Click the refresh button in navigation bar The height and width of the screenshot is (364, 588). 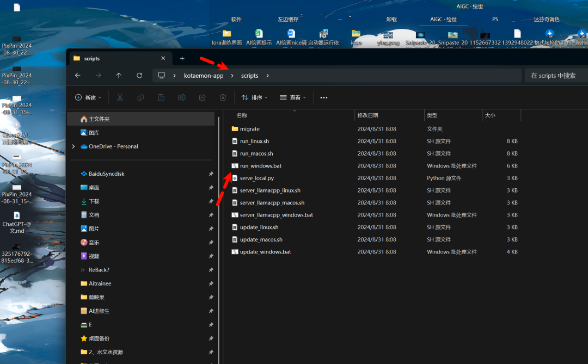[x=139, y=76]
